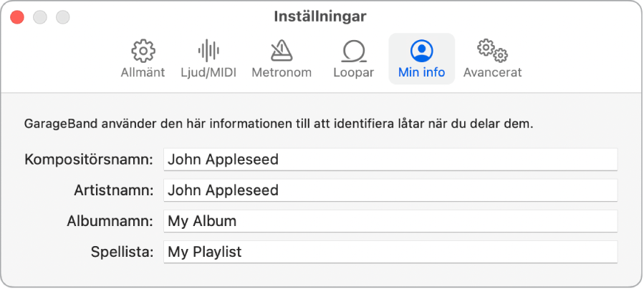Click the Avancerat tab label
Image resolution: width=644 pixels, height=289 pixels.
tap(492, 72)
